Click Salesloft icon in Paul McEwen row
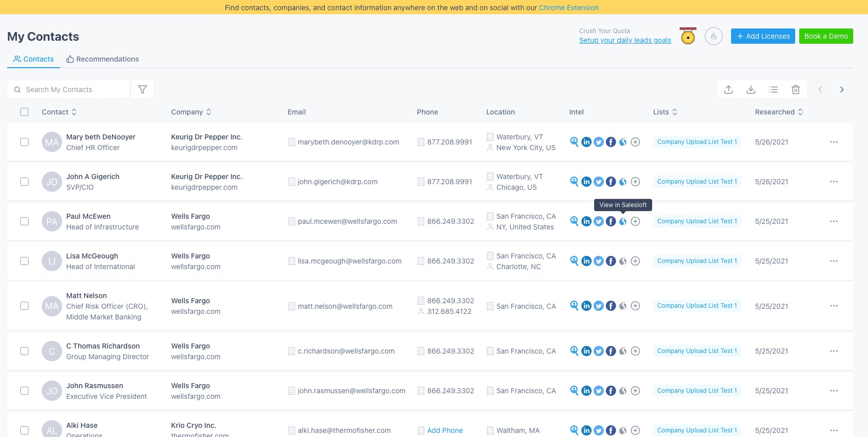868x437 pixels. pos(623,221)
